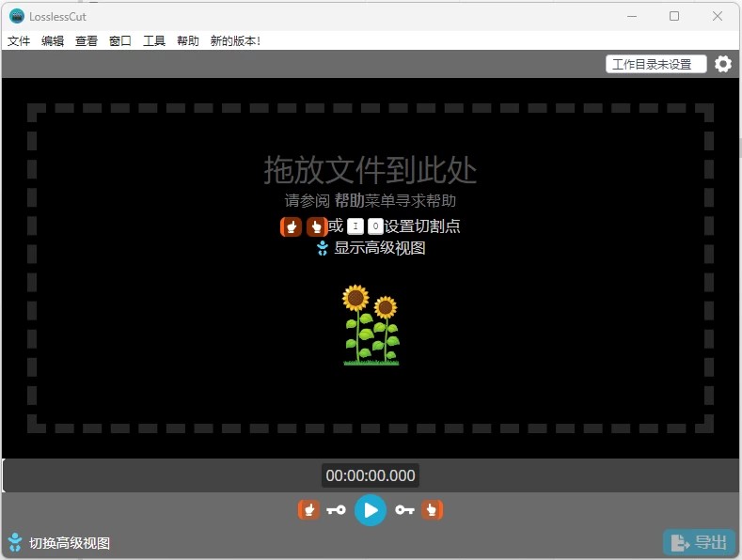Open settings via the gear icon
The width and height of the screenshot is (742, 560).
pos(722,64)
